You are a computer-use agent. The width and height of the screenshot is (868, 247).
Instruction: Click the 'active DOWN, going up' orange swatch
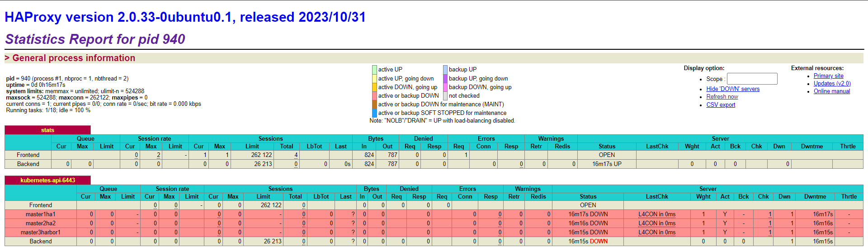[x=374, y=87]
